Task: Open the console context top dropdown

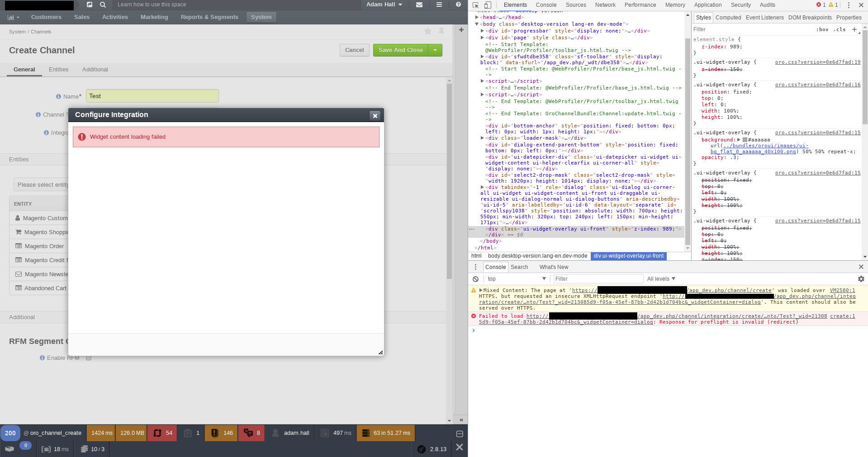Action: pyautogui.click(x=517, y=279)
